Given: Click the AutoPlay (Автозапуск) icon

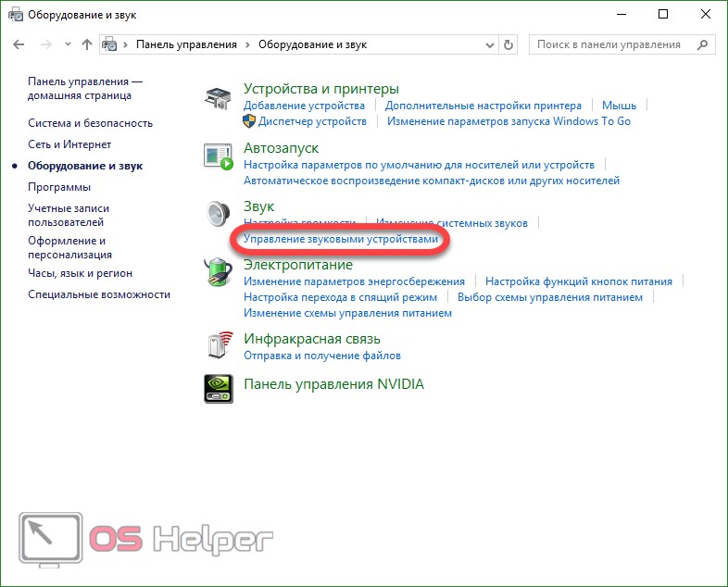Looking at the screenshot, I should (x=219, y=156).
